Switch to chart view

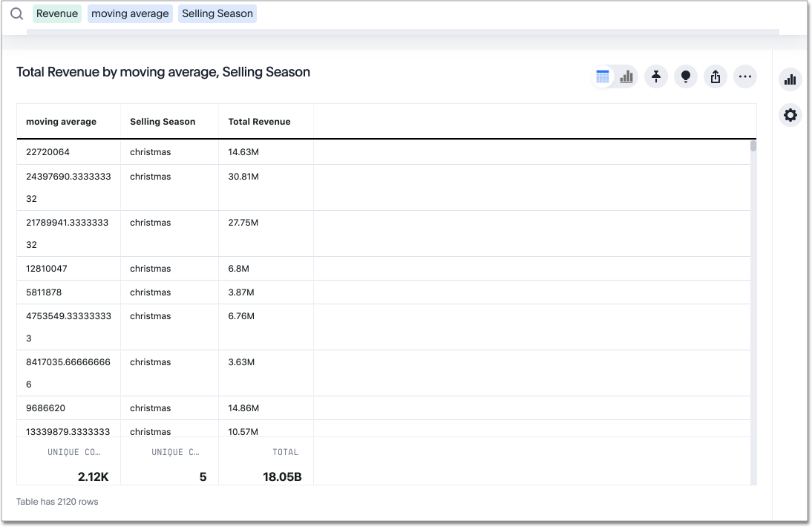pos(626,76)
